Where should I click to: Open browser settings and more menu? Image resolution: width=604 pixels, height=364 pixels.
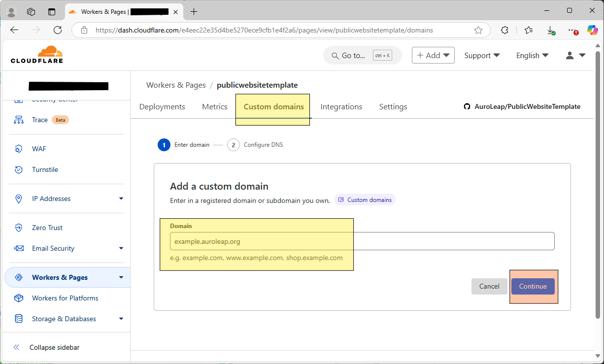click(x=572, y=30)
